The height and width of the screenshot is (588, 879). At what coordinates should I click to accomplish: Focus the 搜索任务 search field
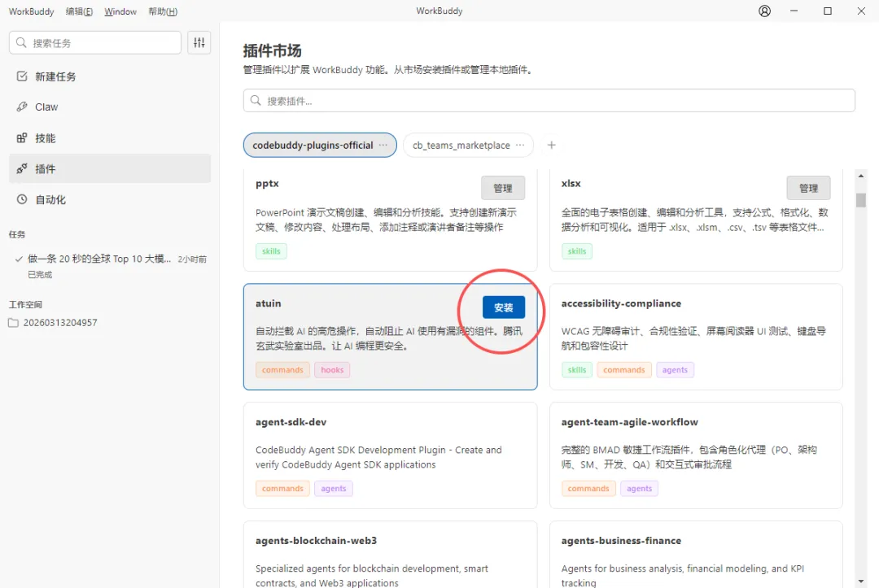(x=95, y=42)
